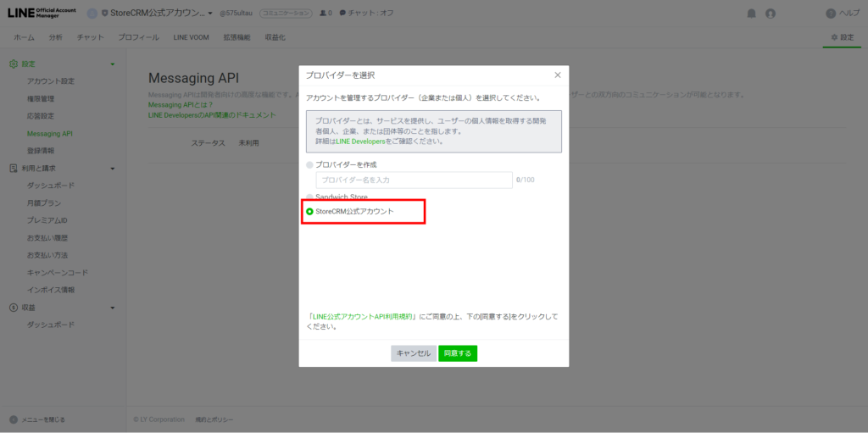Open ダッシュボード under 利用と請求
868x433 pixels.
tap(50, 186)
